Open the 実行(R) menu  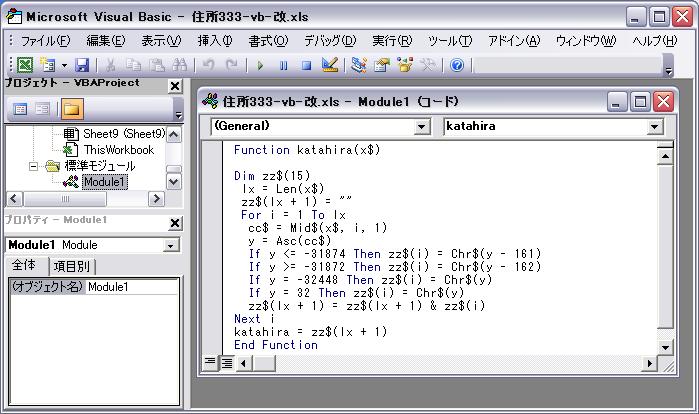pos(392,41)
